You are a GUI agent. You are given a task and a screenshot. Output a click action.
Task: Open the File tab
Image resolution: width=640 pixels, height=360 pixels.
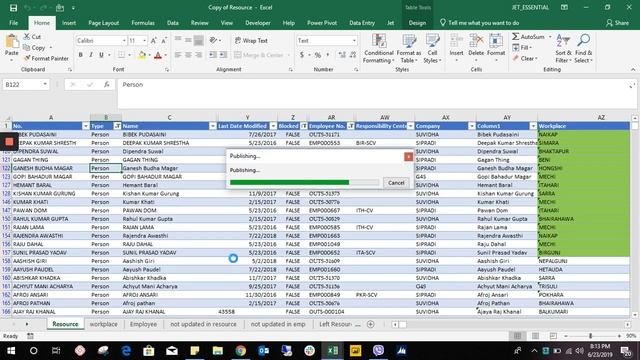click(13, 23)
